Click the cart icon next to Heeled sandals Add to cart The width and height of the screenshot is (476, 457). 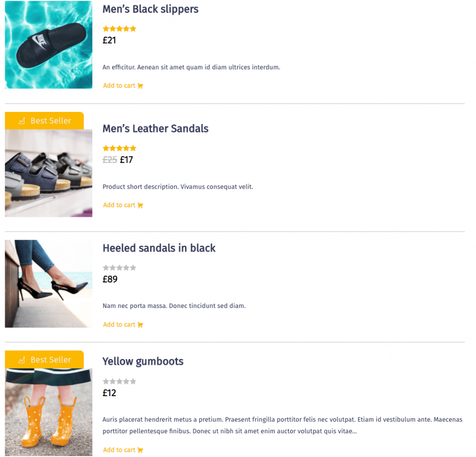click(x=141, y=324)
